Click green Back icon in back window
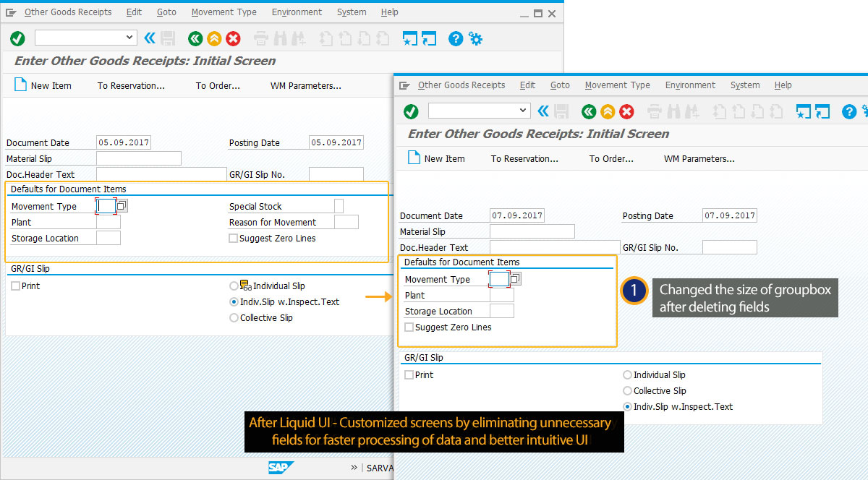Viewport: 868px width, 480px height. [x=195, y=38]
